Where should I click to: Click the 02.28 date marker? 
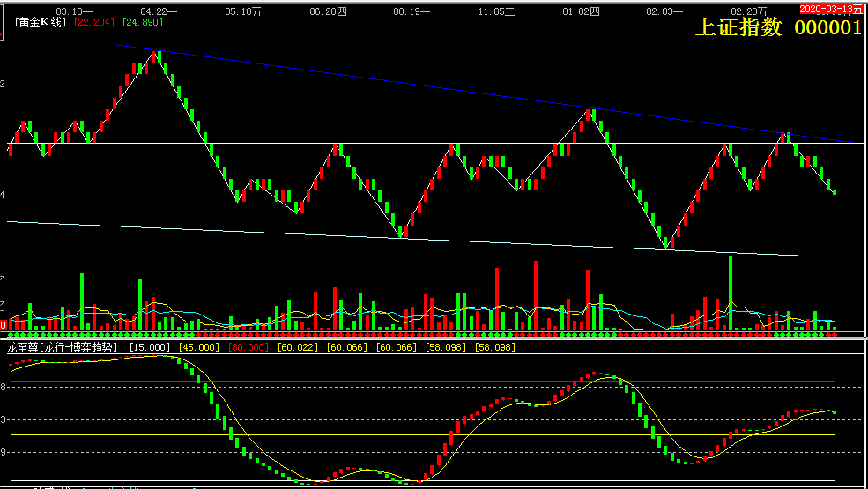(x=749, y=11)
